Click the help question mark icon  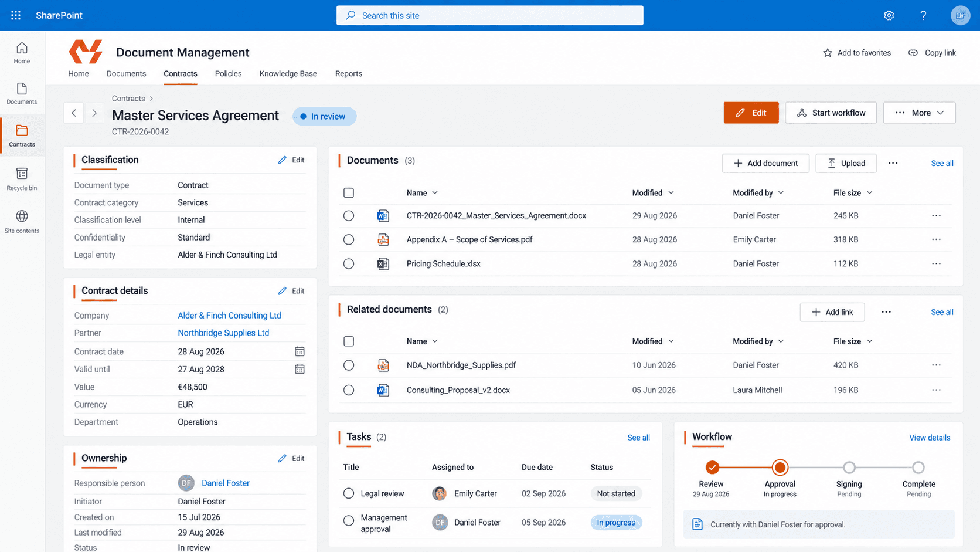click(x=923, y=15)
